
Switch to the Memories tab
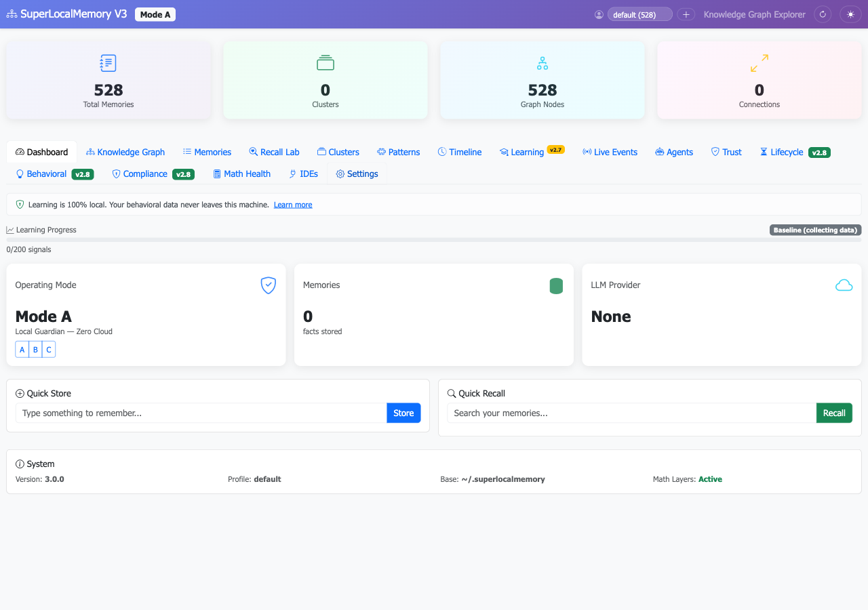tap(207, 152)
